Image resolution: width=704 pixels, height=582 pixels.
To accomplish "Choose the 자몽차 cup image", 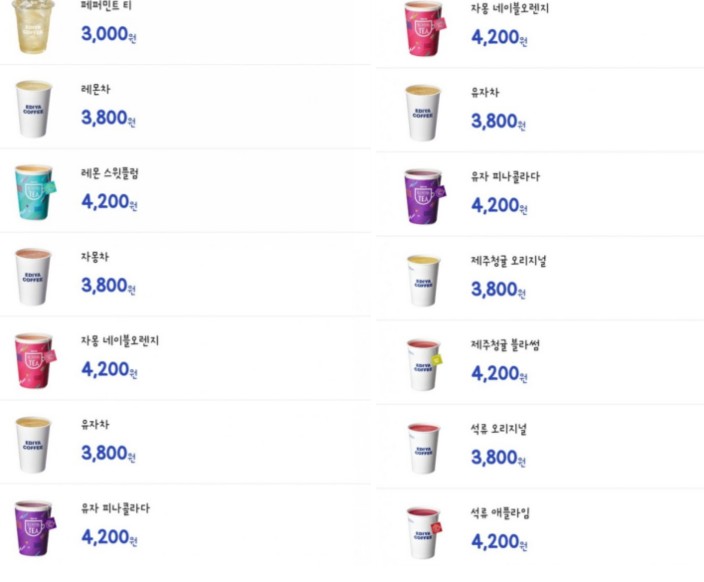I will pyautogui.click(x=33, y=276).
